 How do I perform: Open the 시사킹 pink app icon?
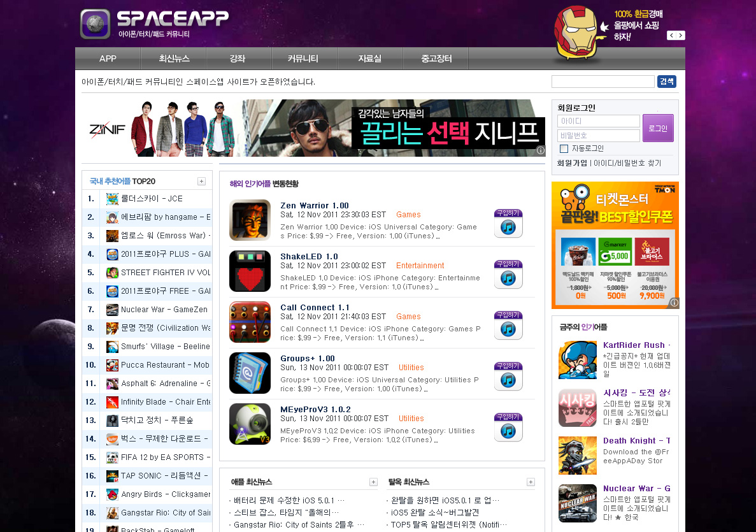(578, 408)
